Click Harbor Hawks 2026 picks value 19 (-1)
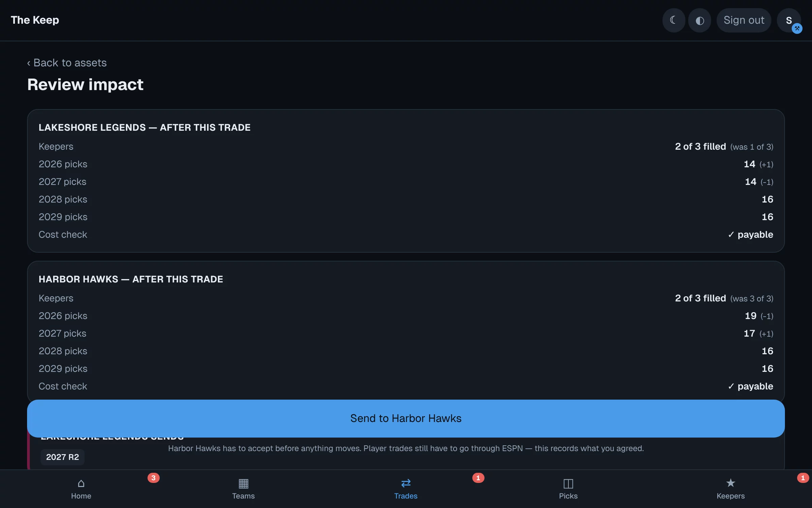 click(x=759, y=316)
